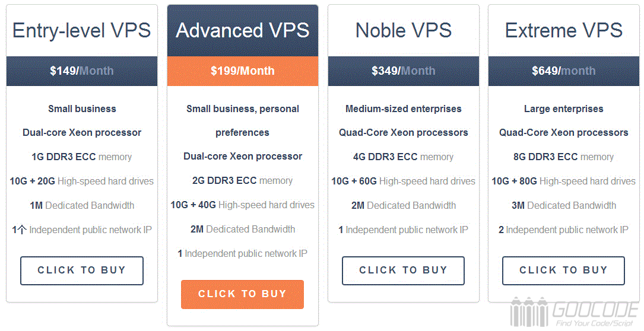
Task: Click the $149/Month price banner
Action: click(82, 71)
